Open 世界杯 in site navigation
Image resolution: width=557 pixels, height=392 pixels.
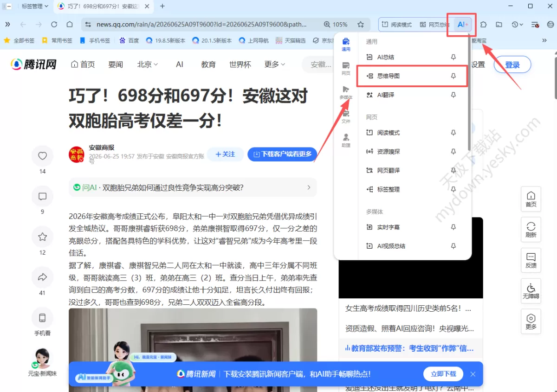pos(240,64)
